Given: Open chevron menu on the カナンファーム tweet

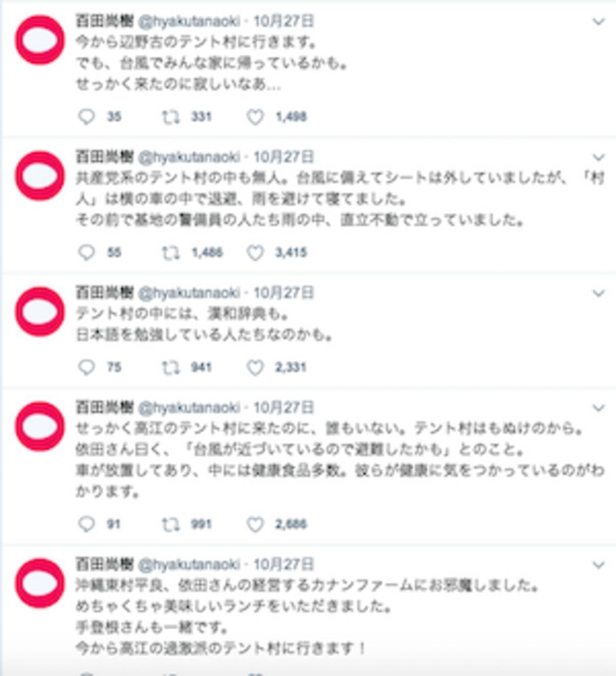Looking at the screenshot, I should tap(598, 565).
